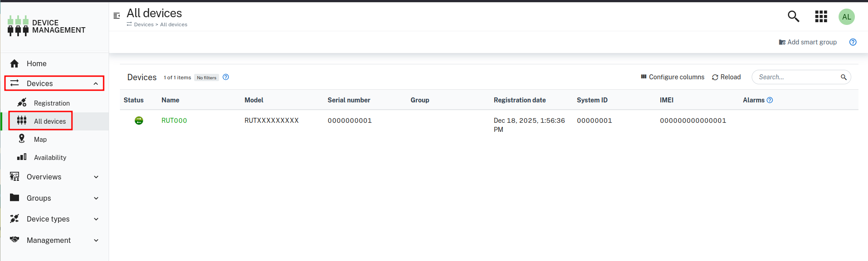
Task: Go to the Map page
Action: pos(40,140)
